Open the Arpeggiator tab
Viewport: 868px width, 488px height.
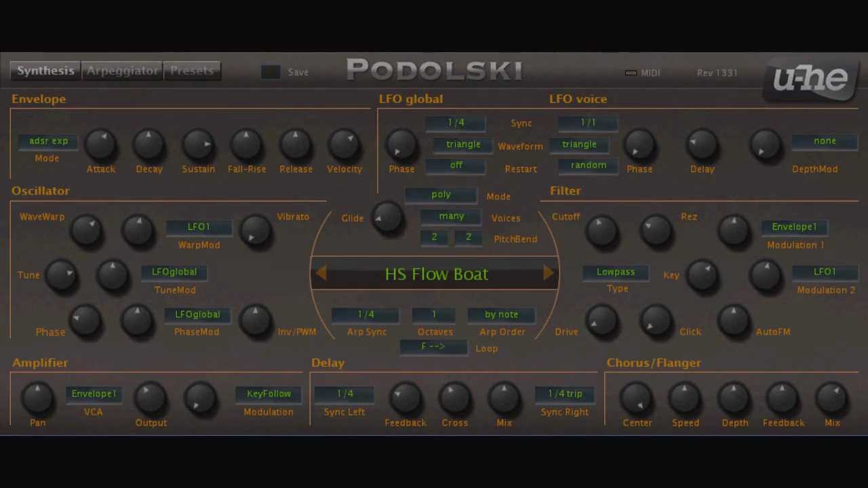coord(122,71)
